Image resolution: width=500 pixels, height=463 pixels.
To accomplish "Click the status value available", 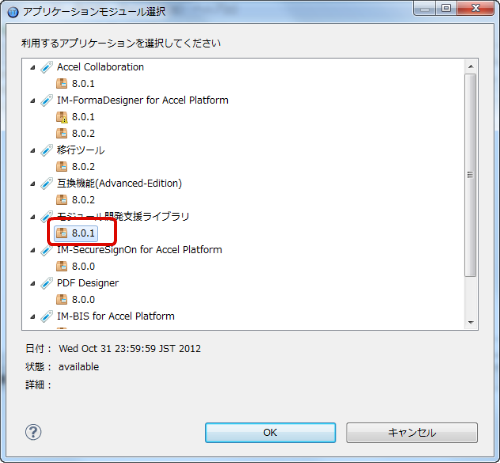I will coord(79,367).
